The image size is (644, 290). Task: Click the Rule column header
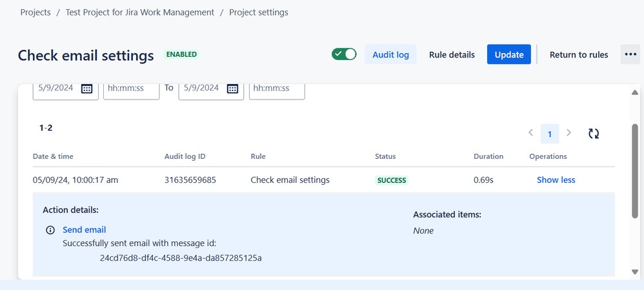(258, 156)
